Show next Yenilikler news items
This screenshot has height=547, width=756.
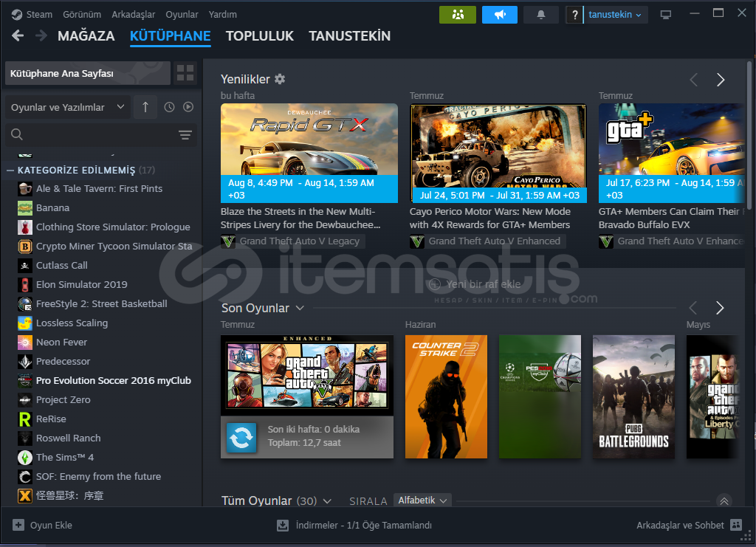tap(721, 80)
